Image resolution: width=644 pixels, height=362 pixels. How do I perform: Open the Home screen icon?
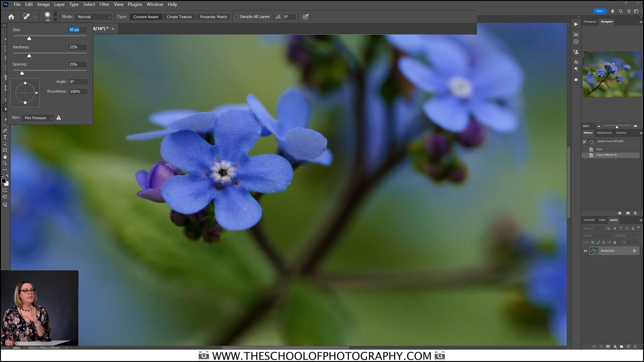click(x=11, y=16)
